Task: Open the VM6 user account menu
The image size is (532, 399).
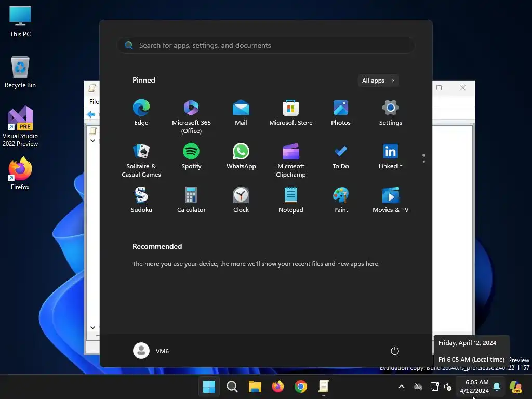Action: [151, 351]
